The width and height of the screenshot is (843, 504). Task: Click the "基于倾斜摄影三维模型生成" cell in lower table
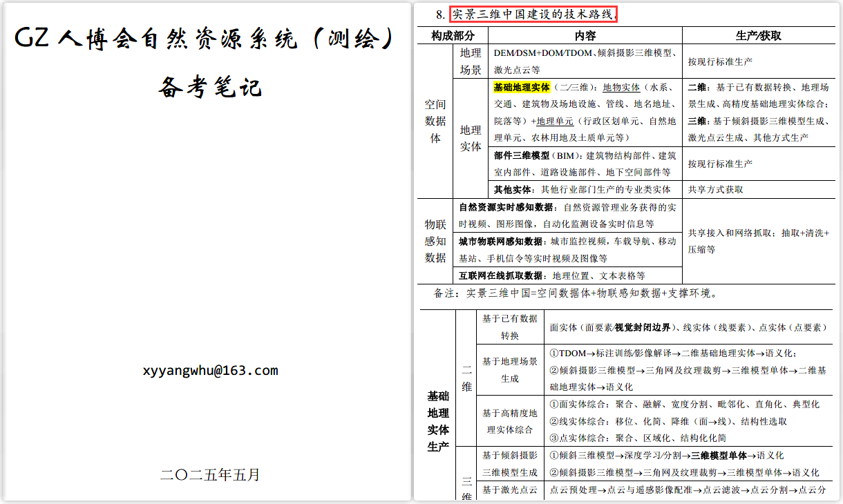click(510, 464)
